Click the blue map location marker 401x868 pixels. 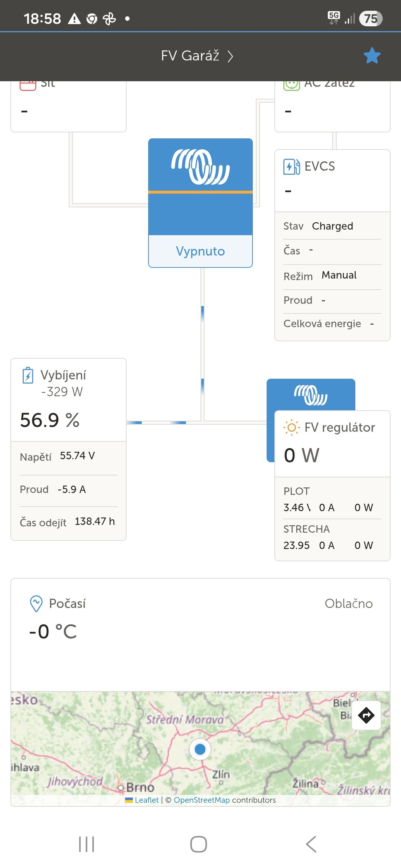200,749
